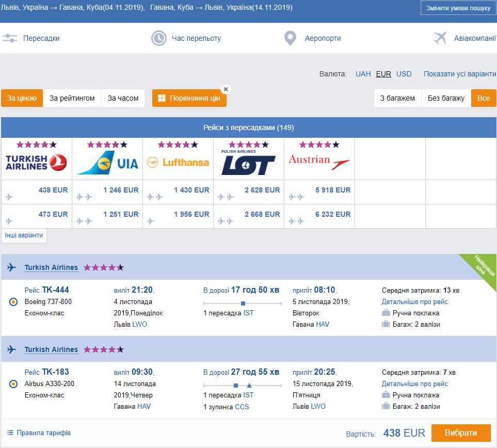Select the 2 628 EUR LOT price
This screenshot has height=448, width=497.
(262, 190)
